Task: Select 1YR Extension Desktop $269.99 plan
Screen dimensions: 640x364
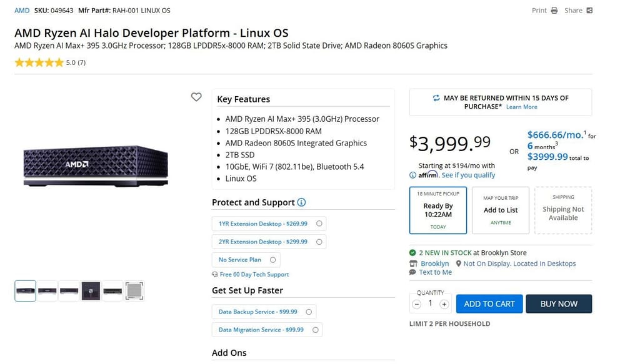Action: click(x=269, y=224)
